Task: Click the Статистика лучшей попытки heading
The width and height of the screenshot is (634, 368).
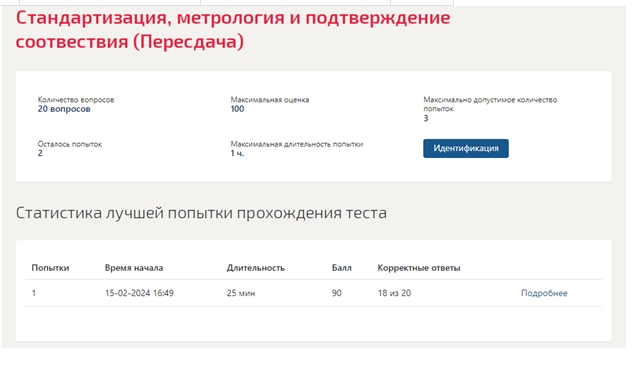Action: 201,213
